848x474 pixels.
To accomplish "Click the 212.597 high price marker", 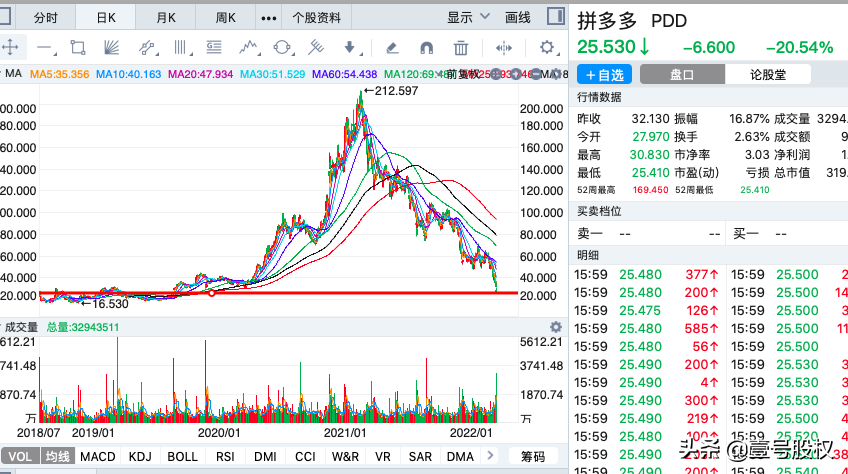I will (392, 91).
